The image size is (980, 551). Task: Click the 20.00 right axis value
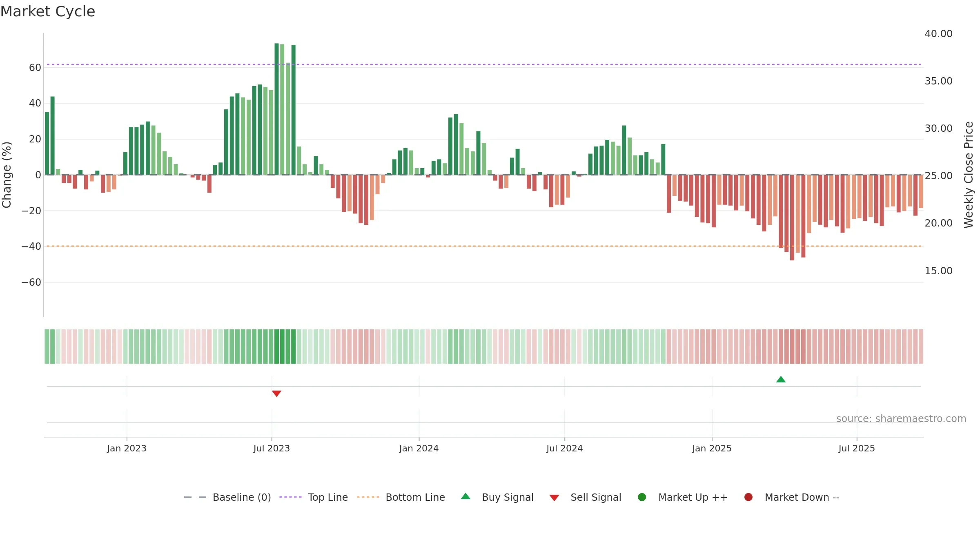tap(938, 223)
